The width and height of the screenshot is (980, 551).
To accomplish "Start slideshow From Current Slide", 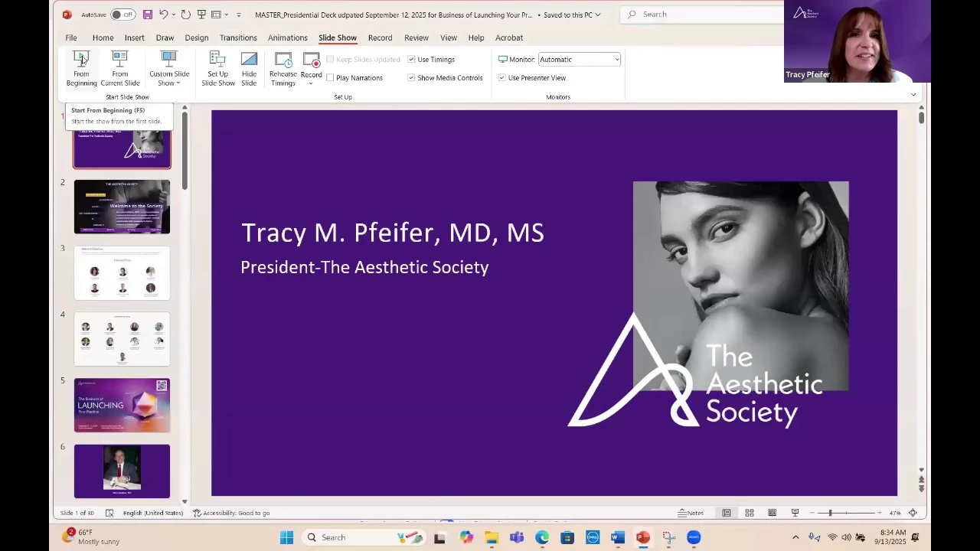I will pyautogui.click(x=119, y=68).
